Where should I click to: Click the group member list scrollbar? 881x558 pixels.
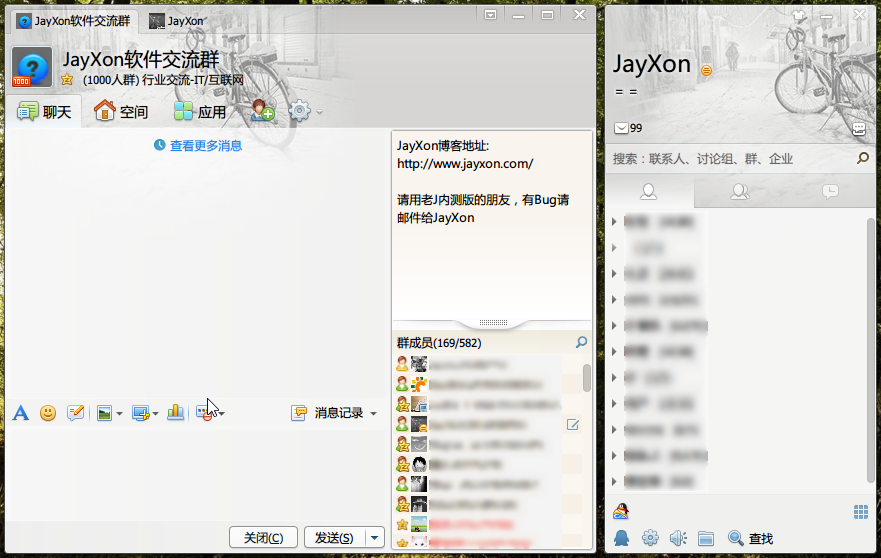587,377
